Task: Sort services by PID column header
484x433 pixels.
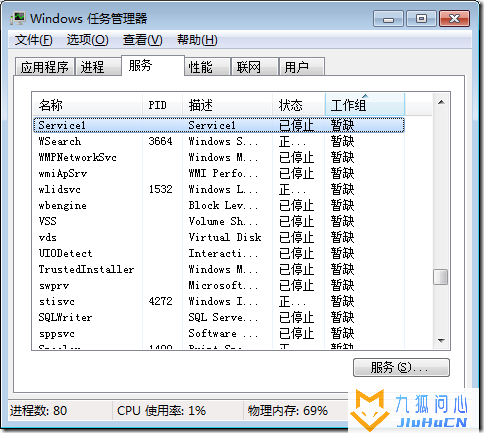Action: [x=162, y=105]
